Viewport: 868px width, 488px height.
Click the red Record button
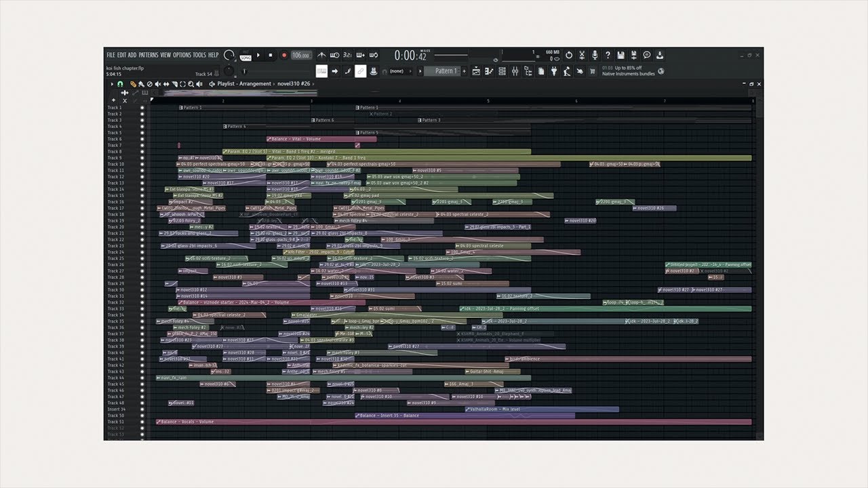(284, 55)
